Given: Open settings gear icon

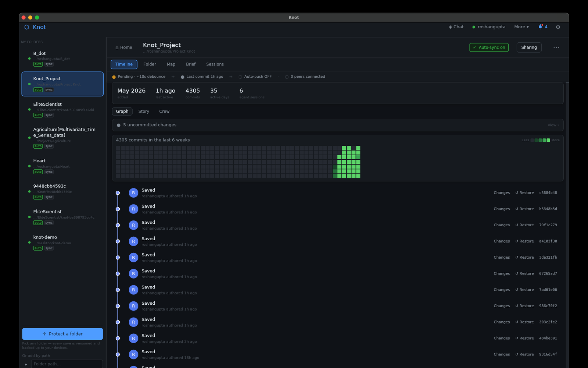Looking at the screenshot, I should click(558, 27).
